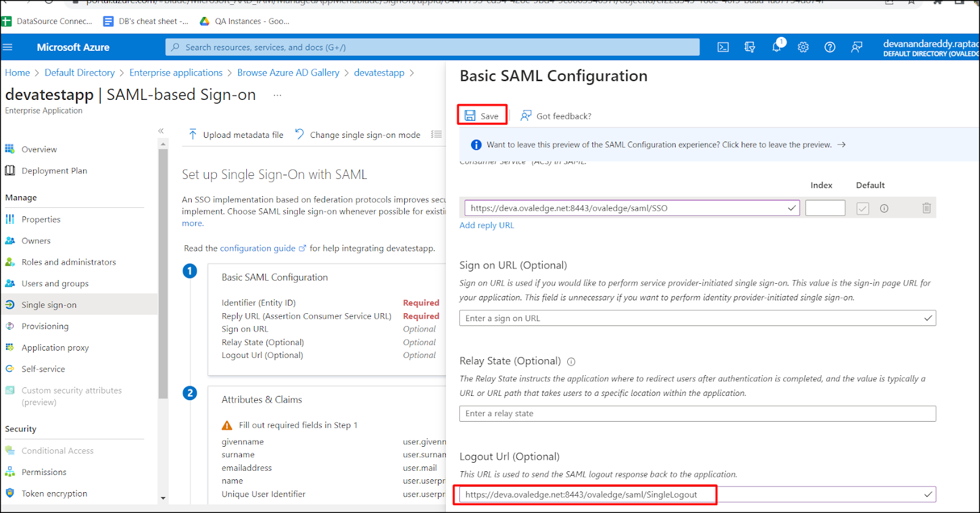
Task: Open Self-service settings
Action: [43, 369]
